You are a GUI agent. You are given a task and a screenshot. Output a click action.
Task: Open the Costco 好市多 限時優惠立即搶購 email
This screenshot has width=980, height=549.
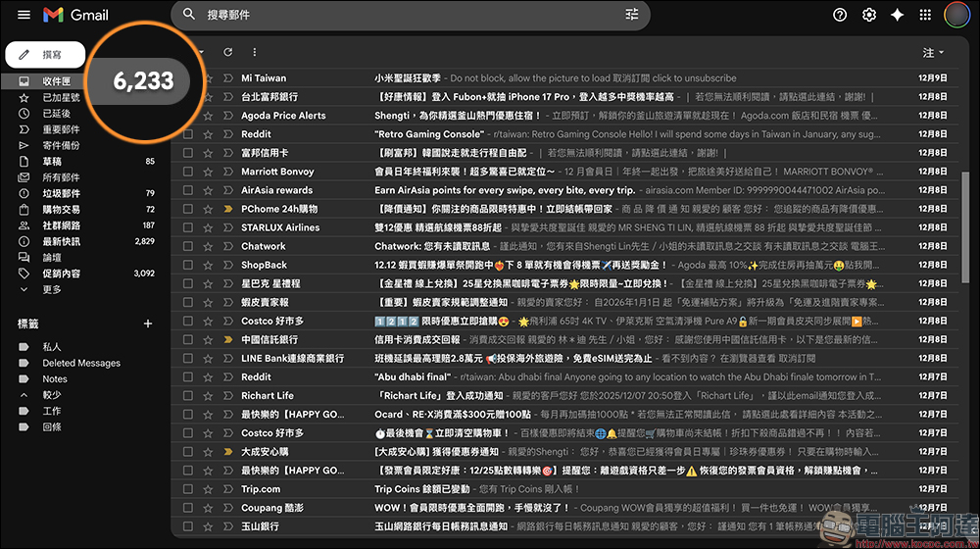(x=565, y=322)
